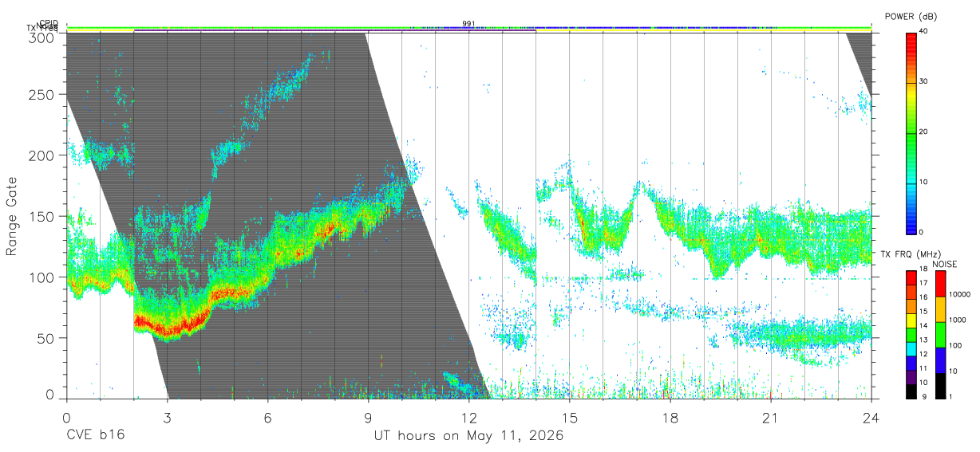Click the black swatch in the NOISE legend
This screenshot has height=452, width=980.
[940, 385]
